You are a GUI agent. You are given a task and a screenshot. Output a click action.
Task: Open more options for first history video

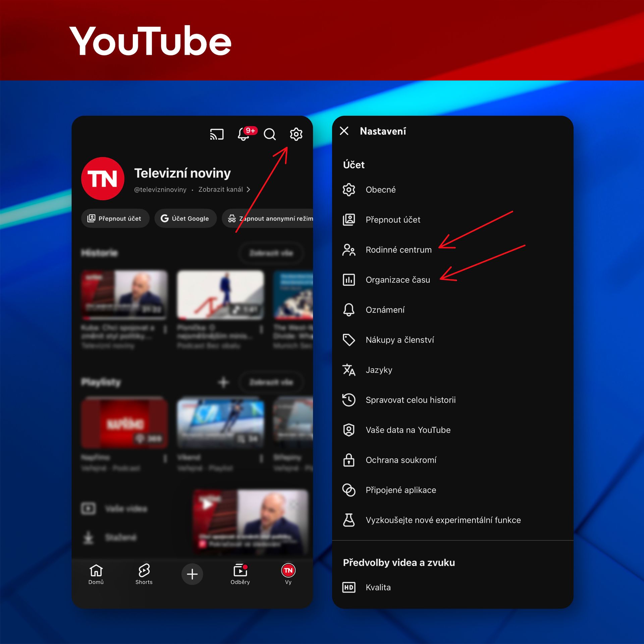coord(165,329)
